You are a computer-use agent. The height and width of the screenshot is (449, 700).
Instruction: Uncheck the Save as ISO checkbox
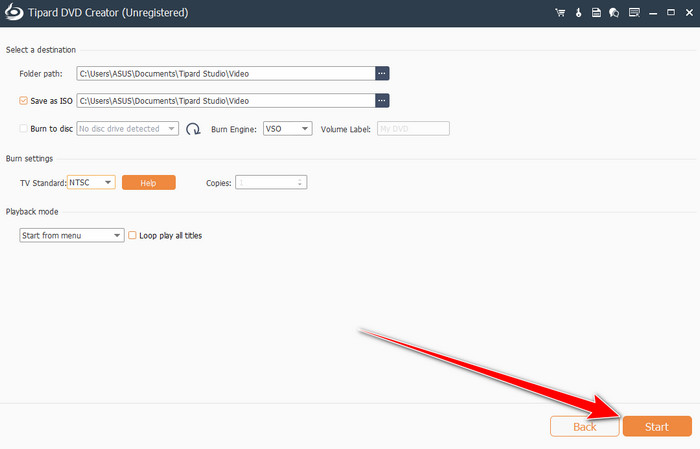[x=23, y=101]
